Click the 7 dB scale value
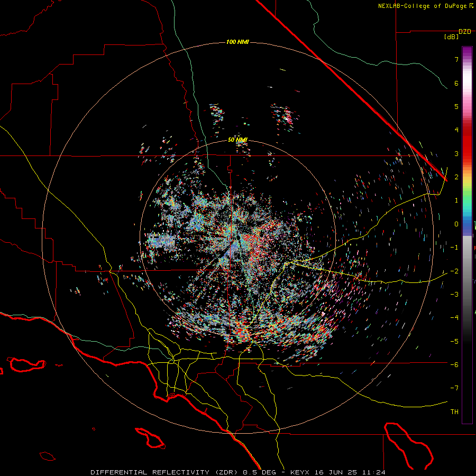The height and width of the screenshot is (476, 476). (456, 59)
